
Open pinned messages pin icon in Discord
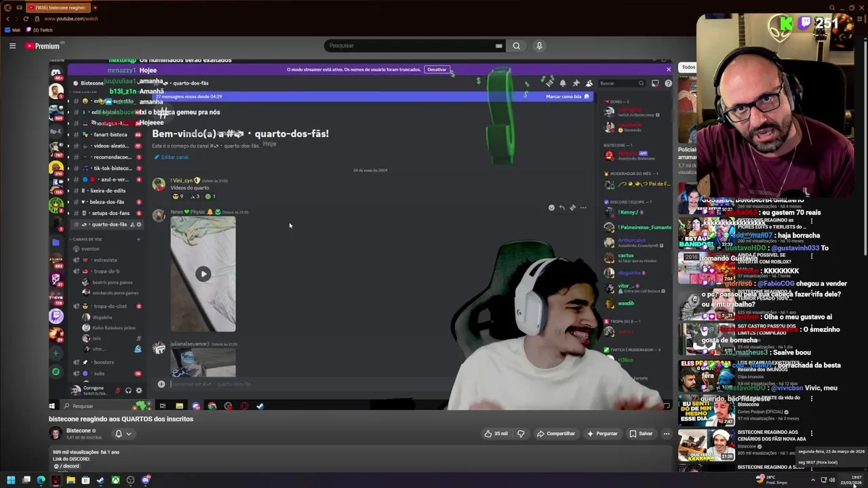tap(576, 83)
